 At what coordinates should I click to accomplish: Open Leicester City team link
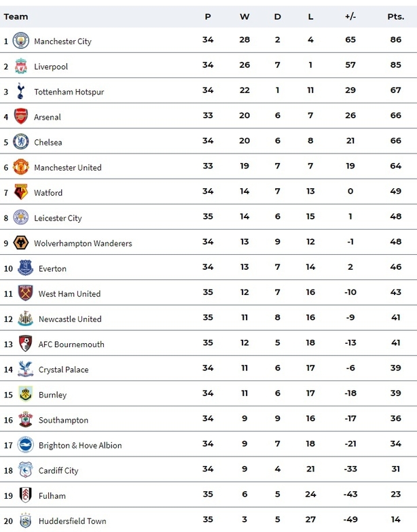click(58, 218)
